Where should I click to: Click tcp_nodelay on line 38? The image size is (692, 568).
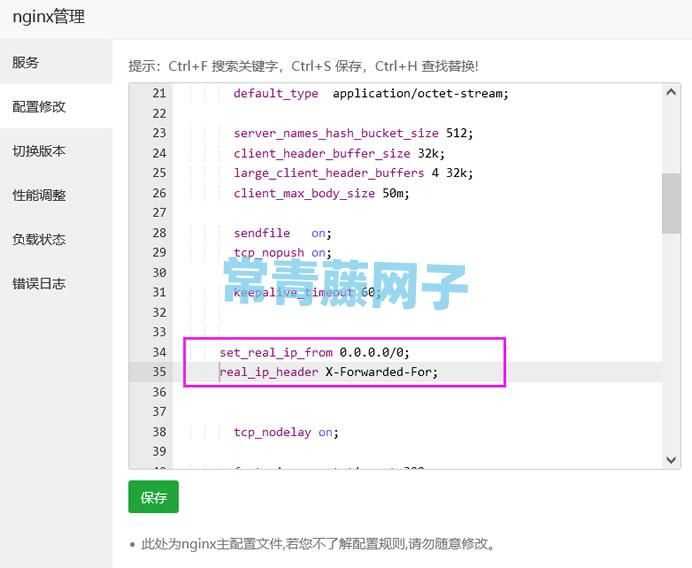272,432
